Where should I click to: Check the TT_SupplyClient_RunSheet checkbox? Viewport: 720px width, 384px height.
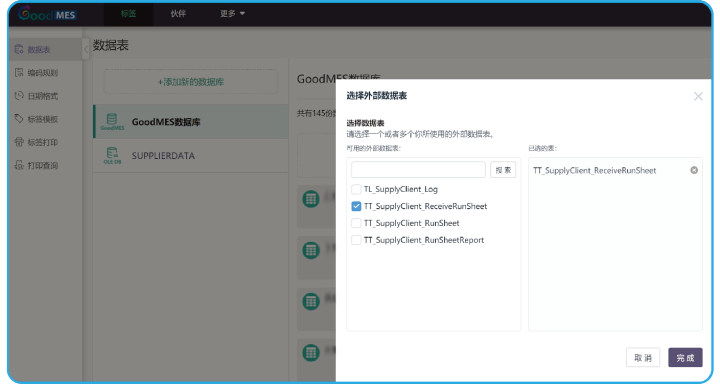356,223
